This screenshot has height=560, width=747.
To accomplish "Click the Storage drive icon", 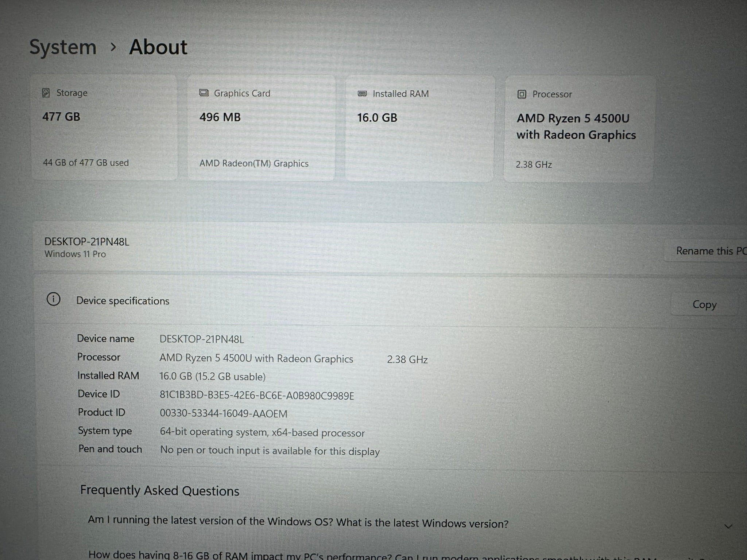I will 46,93.
